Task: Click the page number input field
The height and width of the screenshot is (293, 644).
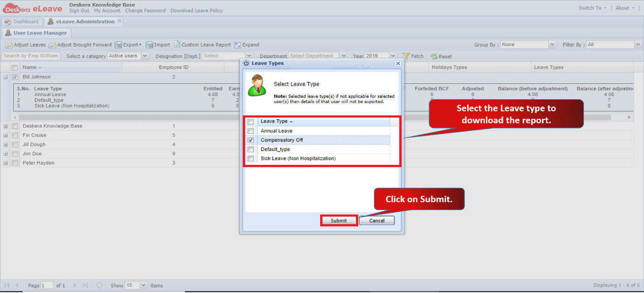Action: 47,285
